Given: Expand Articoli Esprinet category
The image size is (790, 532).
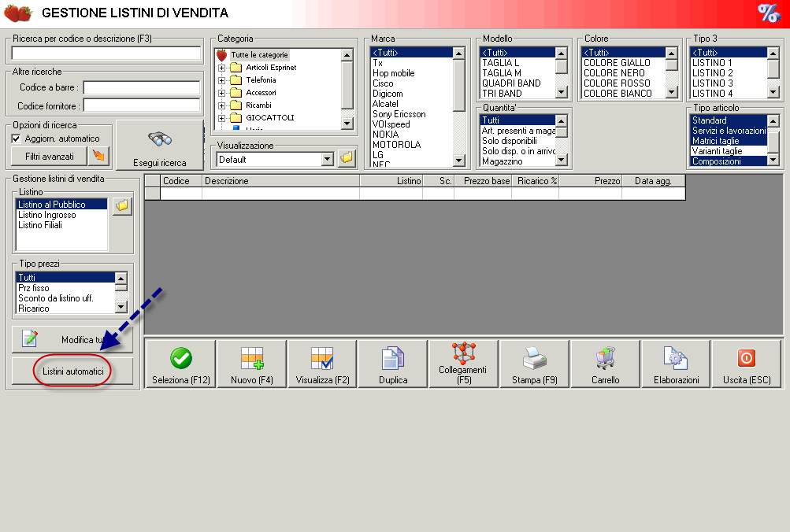Looking at the screenshot, I should tap(221, 68).
